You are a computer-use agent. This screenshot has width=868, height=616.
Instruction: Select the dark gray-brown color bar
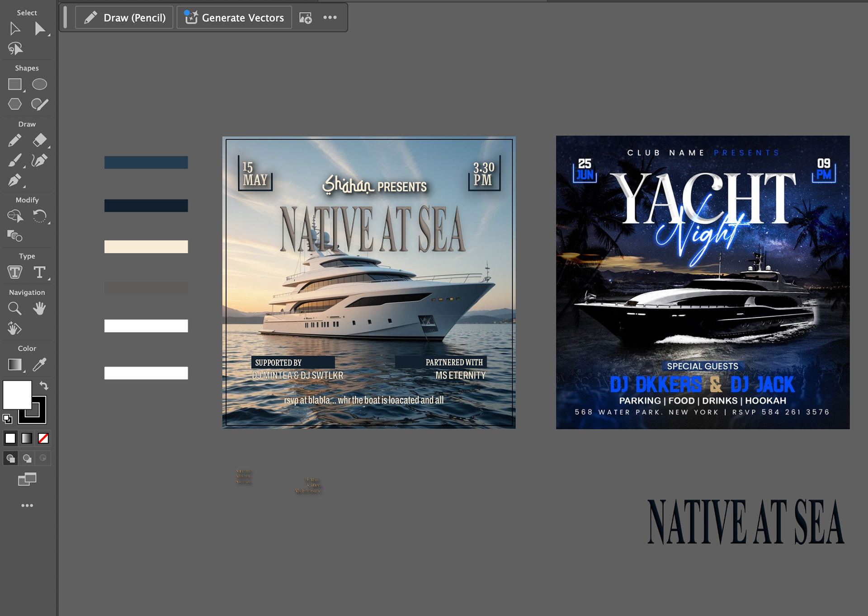click(146, 287)
